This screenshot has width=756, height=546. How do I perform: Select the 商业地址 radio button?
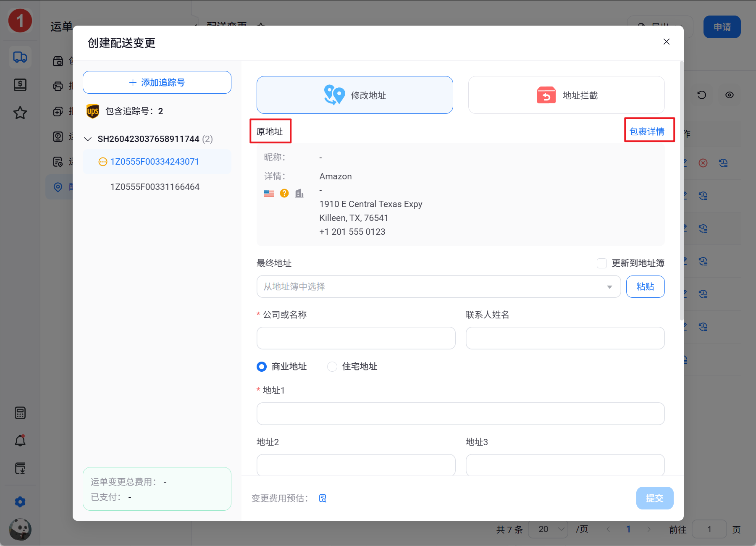262,367
